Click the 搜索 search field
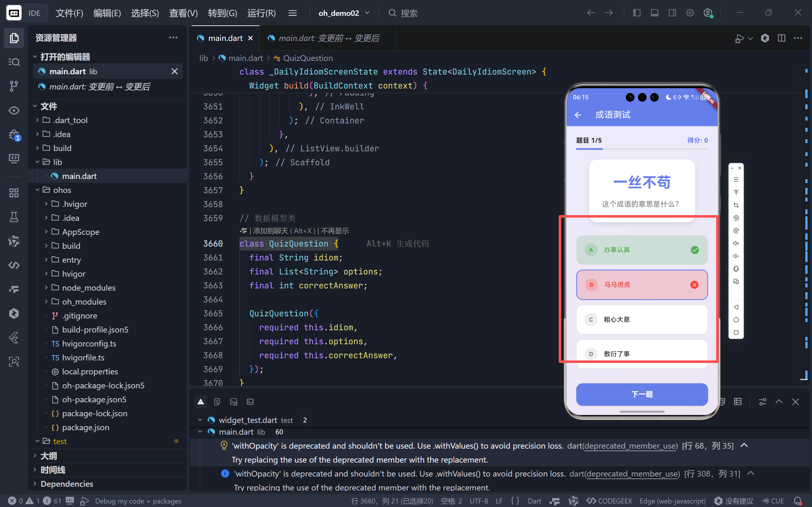The image size is (812, 507). pyautogui.click(x=409, y=13)
